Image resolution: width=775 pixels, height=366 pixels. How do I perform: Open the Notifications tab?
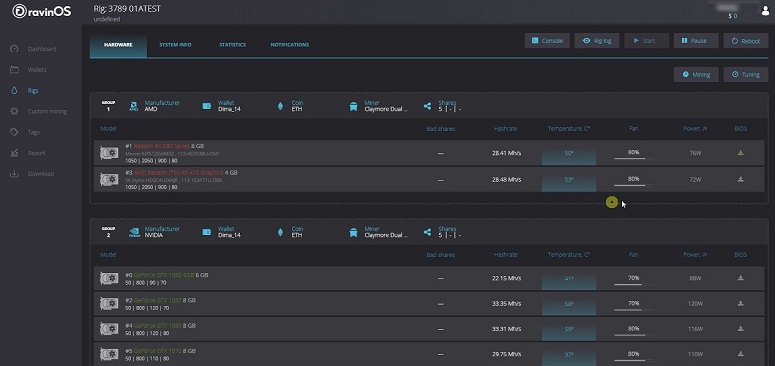point(290,44)
